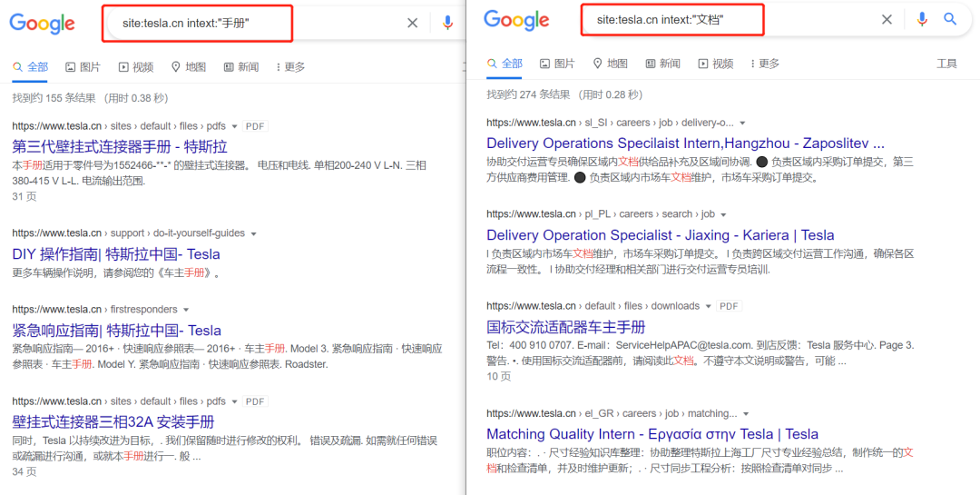Expand arrow beside sl_SI careers URL
The height and width of the screenshot is (495, 980).
(x=742, y=123)
